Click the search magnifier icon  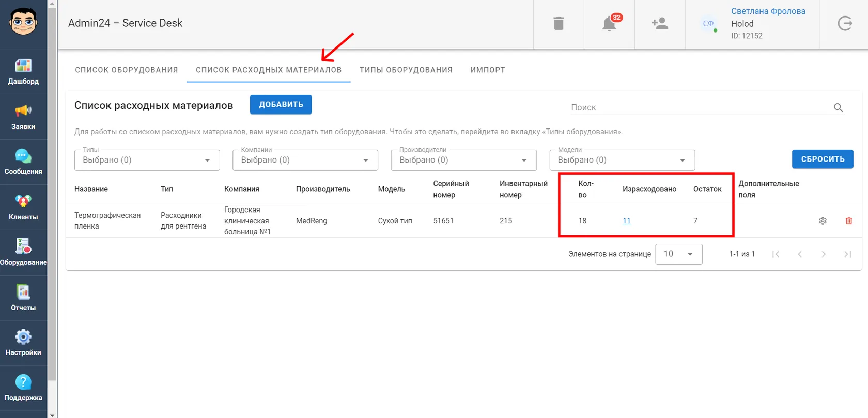click(838, 107)
